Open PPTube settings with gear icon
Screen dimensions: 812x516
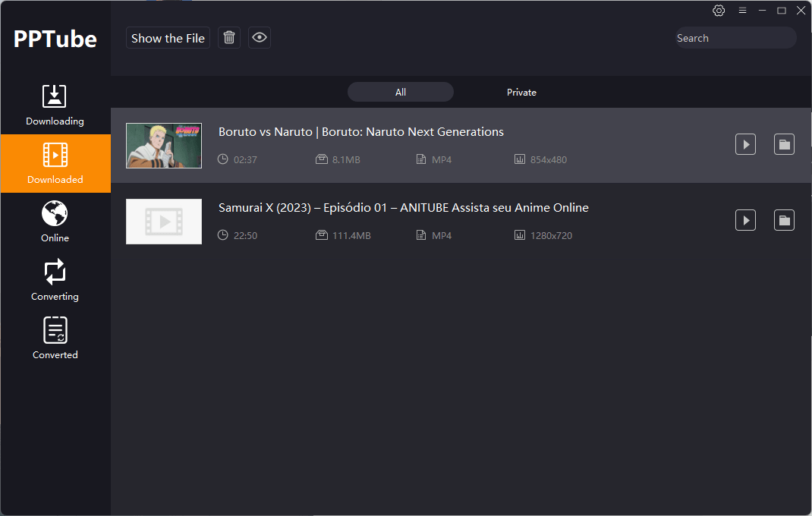click(719, 11)
